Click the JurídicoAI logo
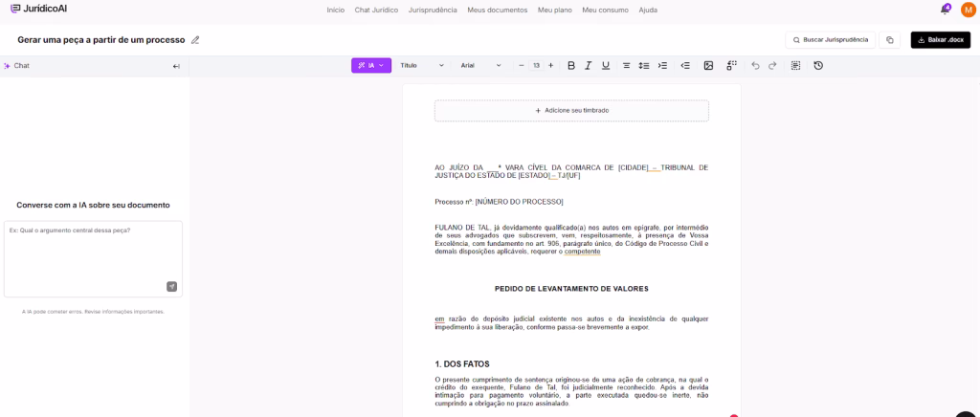This screenshot has height=417, width=980. 40,10
